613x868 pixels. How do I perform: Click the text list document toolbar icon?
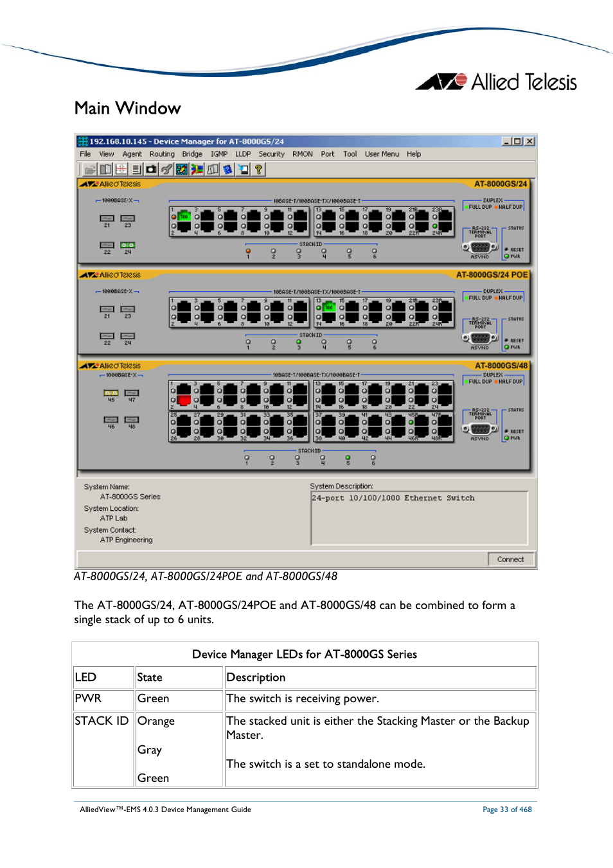(136, 170)
